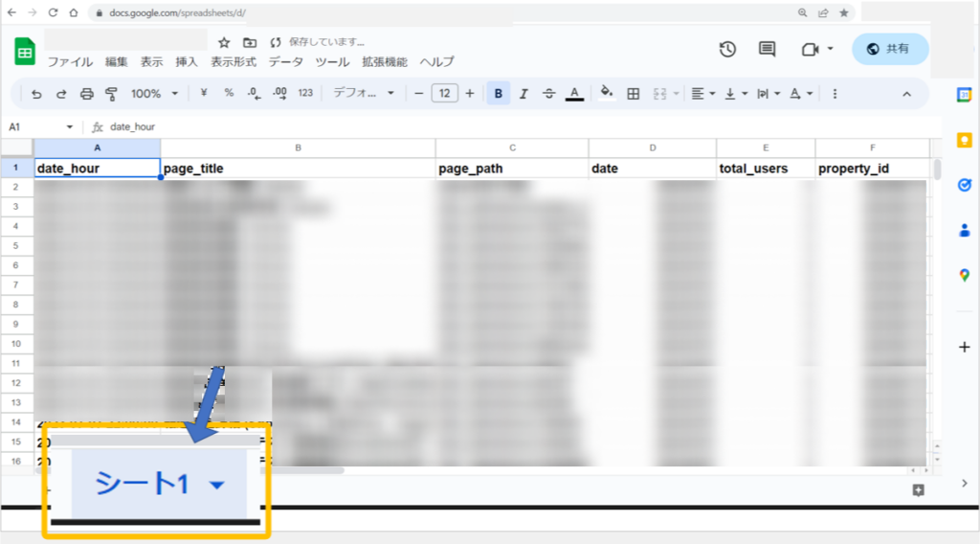Image resolution: width=980 pixels, height=544 pixels.
Task: Open the 100% zoom dropdown
Action: pos(154,94)
